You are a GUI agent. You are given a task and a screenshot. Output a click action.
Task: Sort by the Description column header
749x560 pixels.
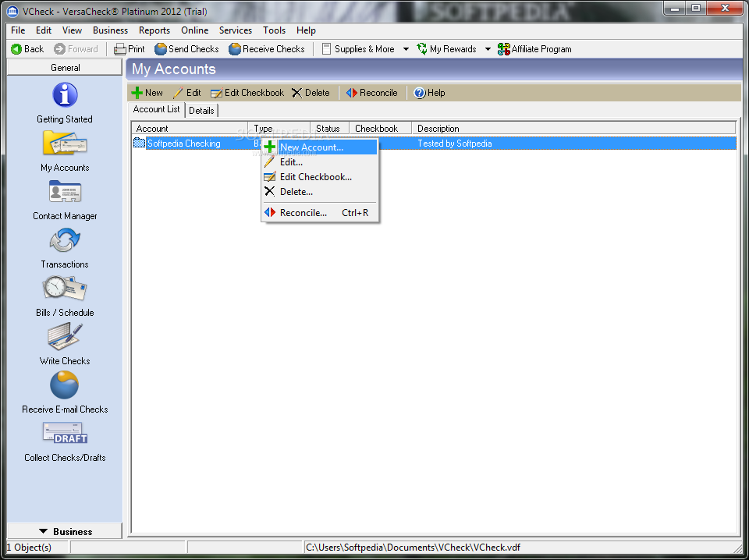click(573, 129)
